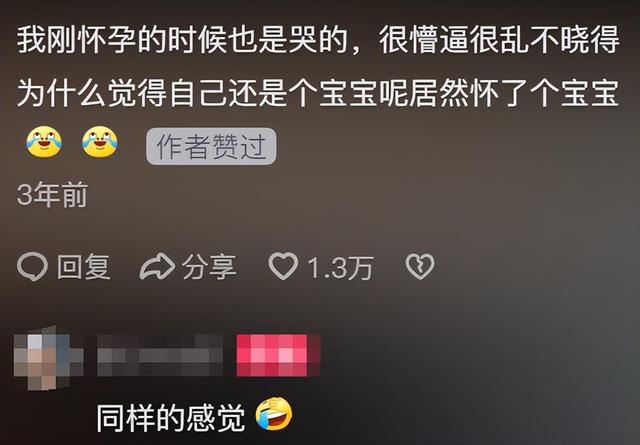Viewport: 640px width, 445px height.
Task: Dislike via the broken heart icon
Action: tap(420, 267)
